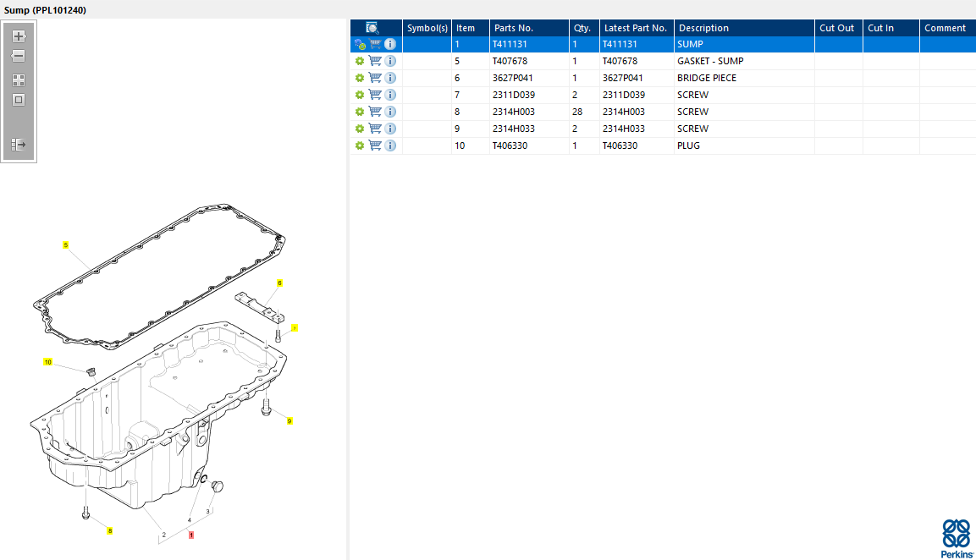976x560 pixels.
Task: Click gear icon for screw 2314H003
Action: [x=360, y=112]
